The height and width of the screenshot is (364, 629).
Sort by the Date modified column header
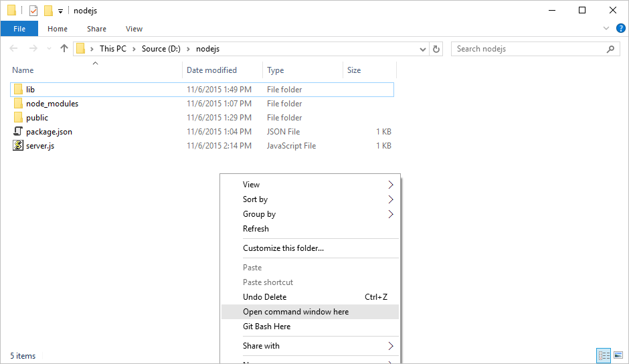pyautogui.click(x=223, y=70)
